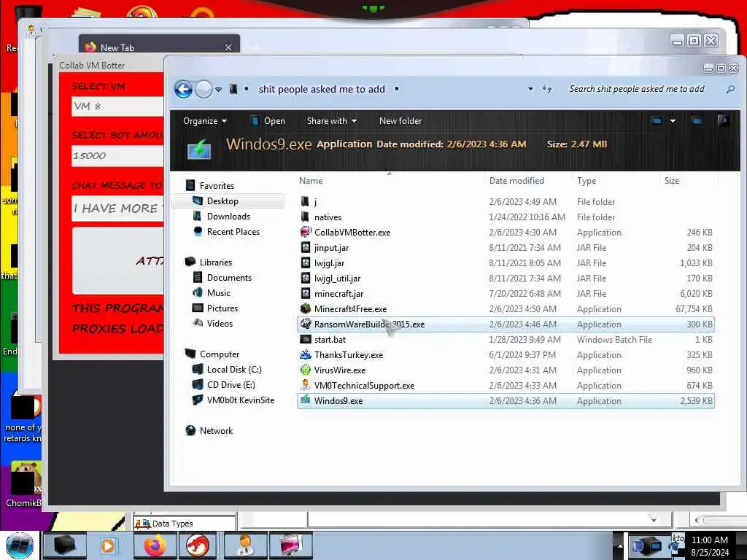
Task: Click the Explorer help icon
Action: coord(723,121)
